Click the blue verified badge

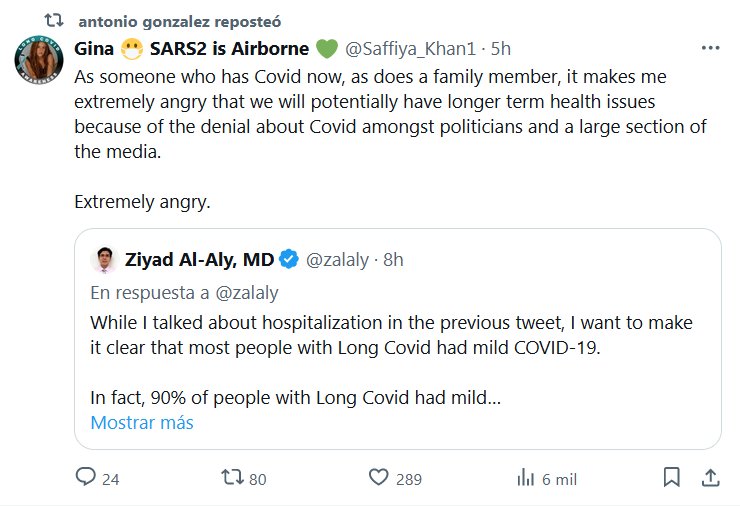[288, 260]
